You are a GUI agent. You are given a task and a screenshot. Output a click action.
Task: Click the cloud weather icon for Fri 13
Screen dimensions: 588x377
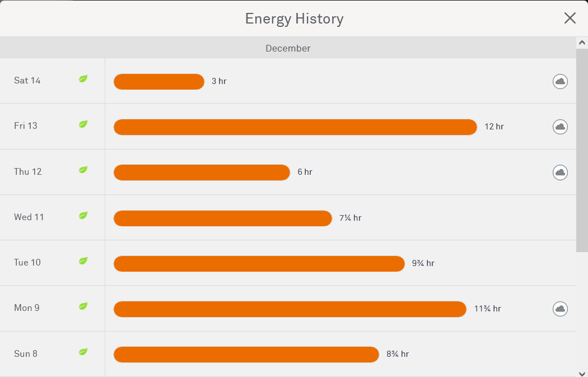point(560,127)
